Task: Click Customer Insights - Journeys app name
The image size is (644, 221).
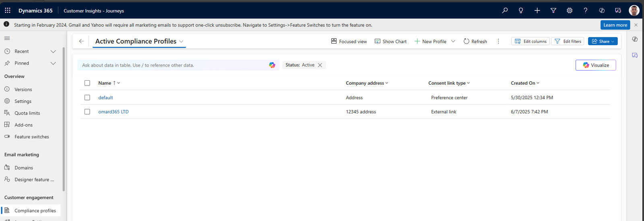Action: pos(94,11)
